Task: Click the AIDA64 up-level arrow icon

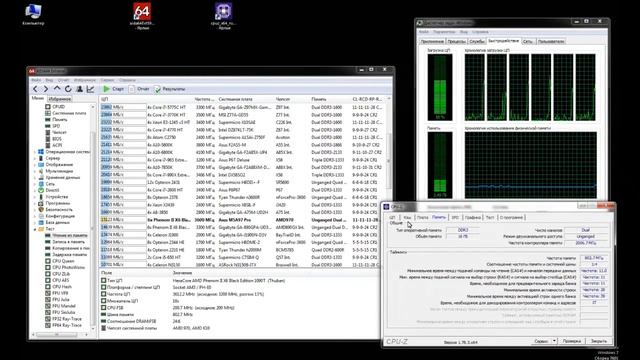Action: pyautogui.click(x=57, y=89)
